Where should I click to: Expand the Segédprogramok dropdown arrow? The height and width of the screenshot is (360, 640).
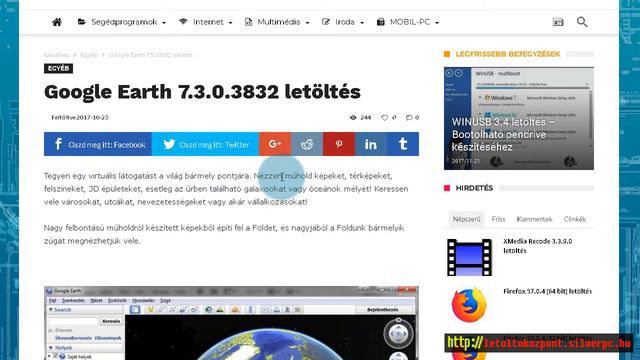(164, 23)
